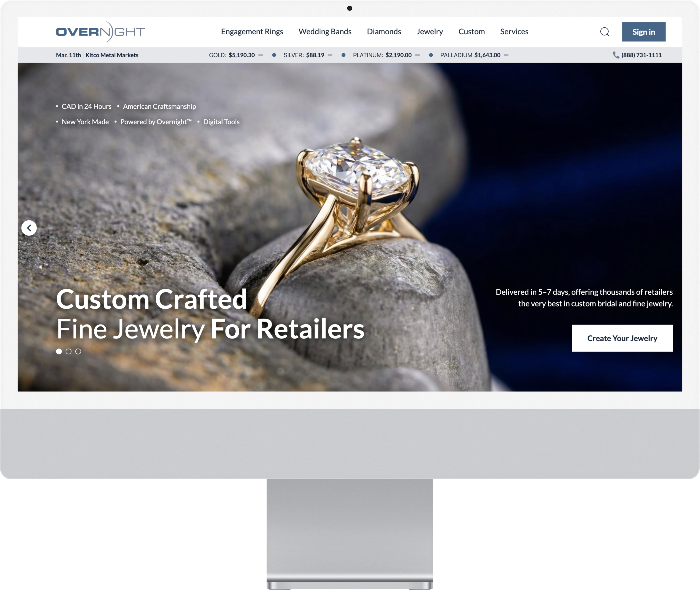
Task: Open the Engagement Rings menu
Action: 252,31
